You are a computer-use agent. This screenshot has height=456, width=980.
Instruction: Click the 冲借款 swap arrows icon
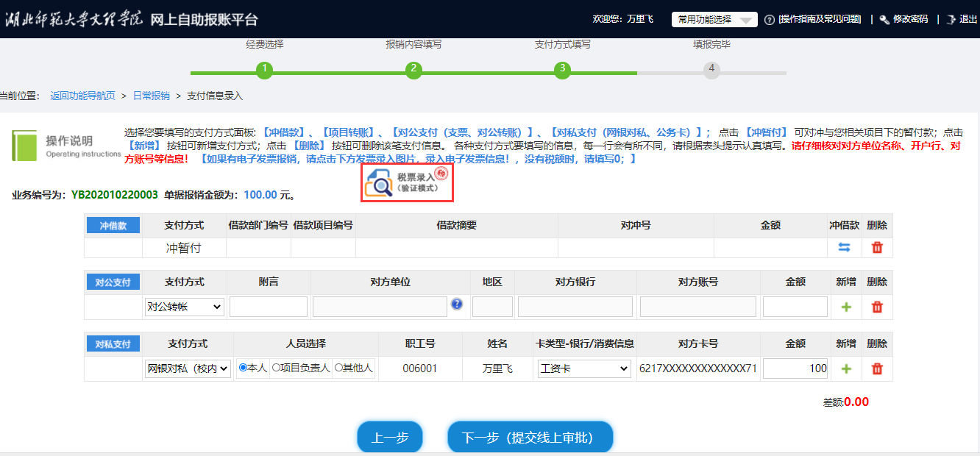pos(845,248)
